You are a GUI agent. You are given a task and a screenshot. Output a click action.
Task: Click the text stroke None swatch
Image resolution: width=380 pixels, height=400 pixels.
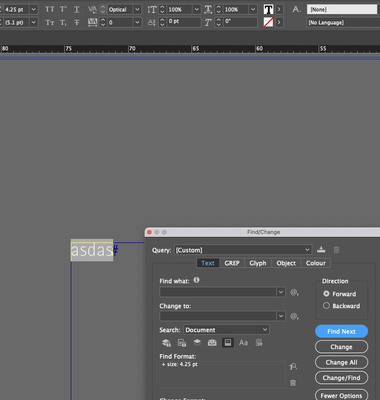pyautogui.click(x=268, y=22)
